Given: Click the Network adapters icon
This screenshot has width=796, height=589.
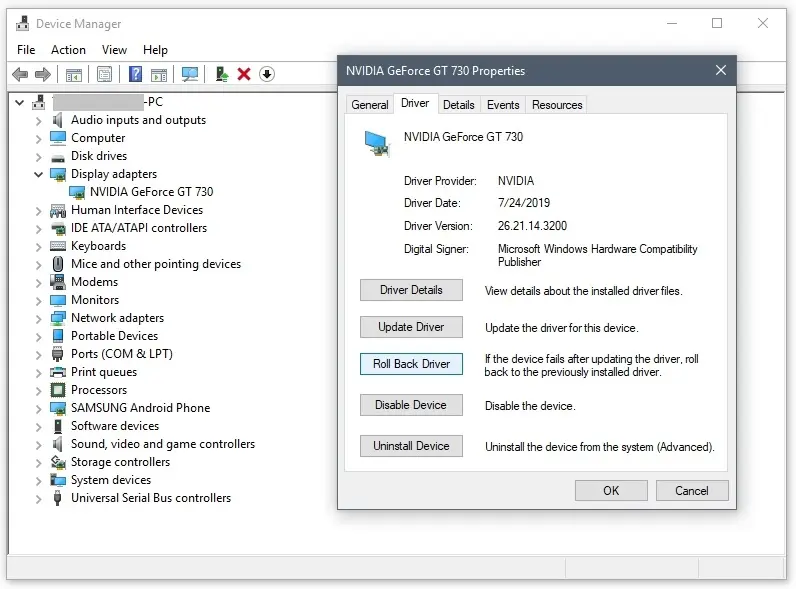Looking at the screenshot, I should 58,318.
